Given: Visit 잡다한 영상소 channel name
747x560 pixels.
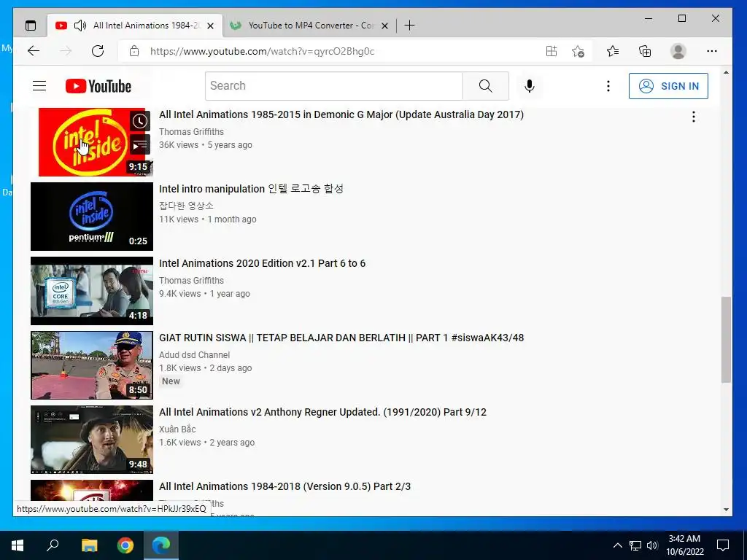Looking at the screenshot, I should click(186, 206).
